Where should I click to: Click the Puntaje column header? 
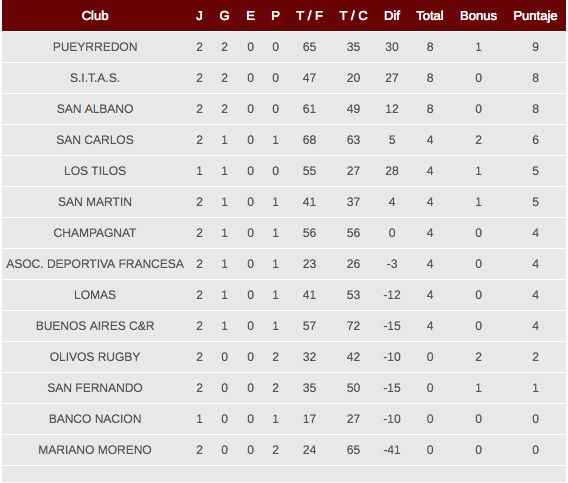coord(535,16)
